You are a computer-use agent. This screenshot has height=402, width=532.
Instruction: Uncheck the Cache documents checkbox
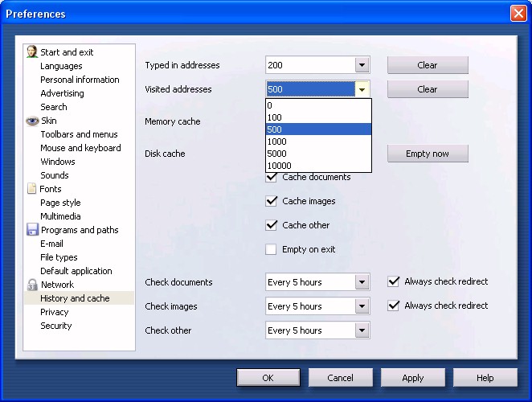[x=272, y=177]
